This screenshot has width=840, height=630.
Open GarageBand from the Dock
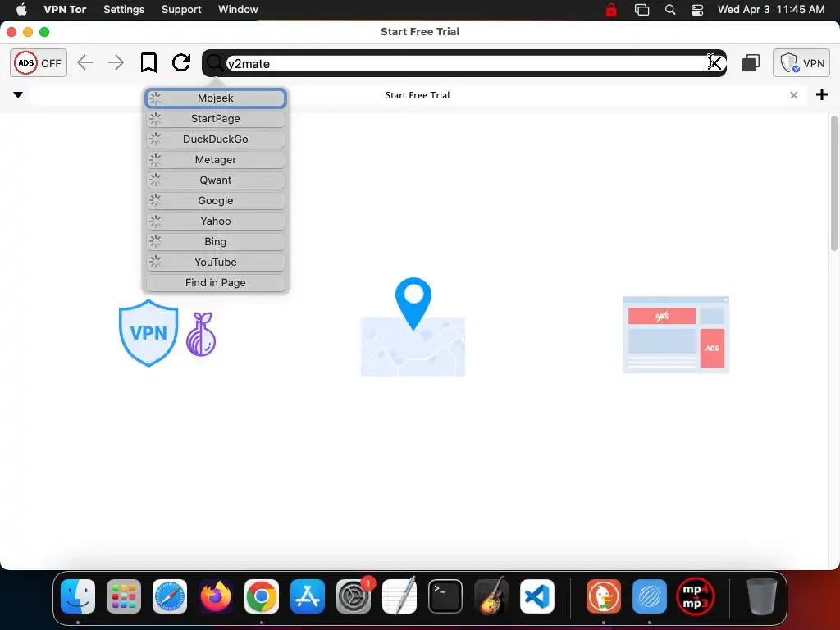tap(491, 596)
